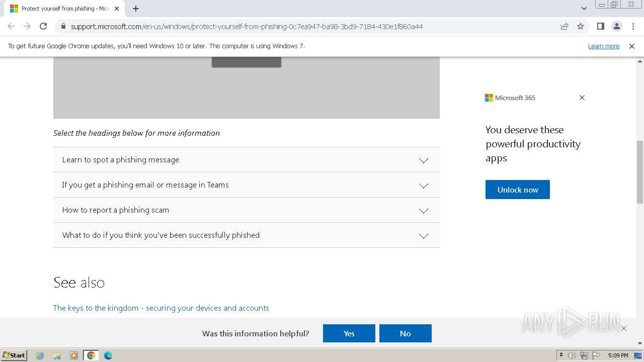Image resolution: width=644 pixels, height=362 pixels.
Task: Reload the current page
Action: [x=43, y=26]
